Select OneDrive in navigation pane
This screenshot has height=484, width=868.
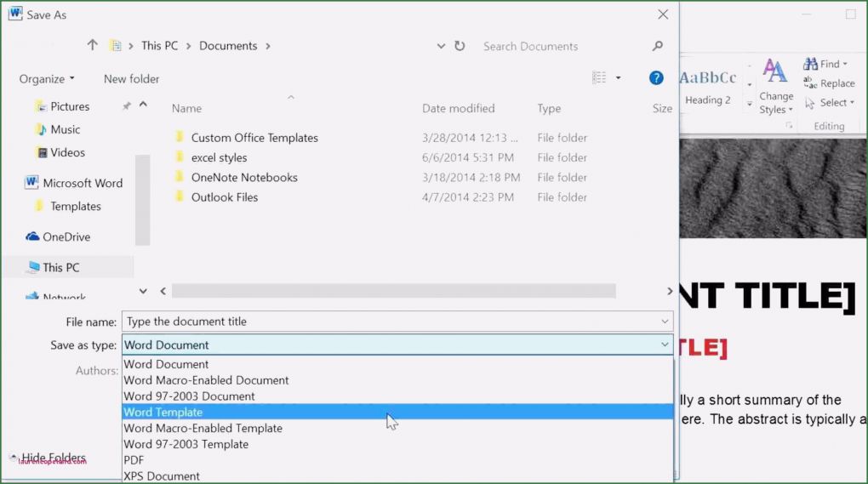tap(66, 236)
